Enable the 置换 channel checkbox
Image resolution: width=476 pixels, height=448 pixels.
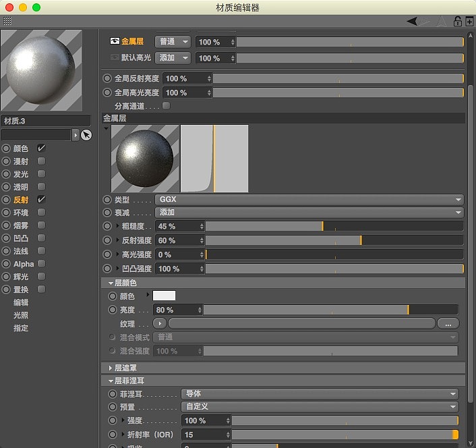pos(41,289)
